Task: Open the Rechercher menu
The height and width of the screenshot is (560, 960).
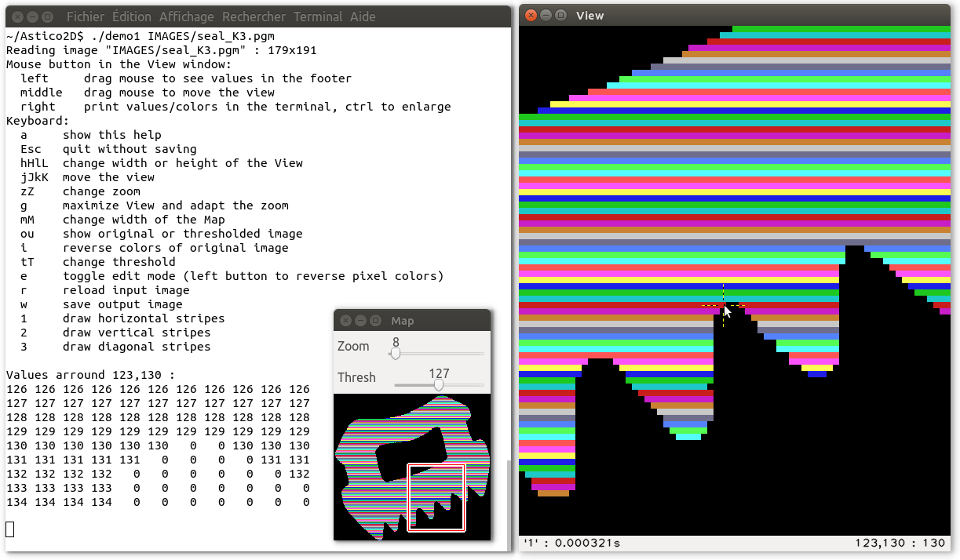Action: 254,16
